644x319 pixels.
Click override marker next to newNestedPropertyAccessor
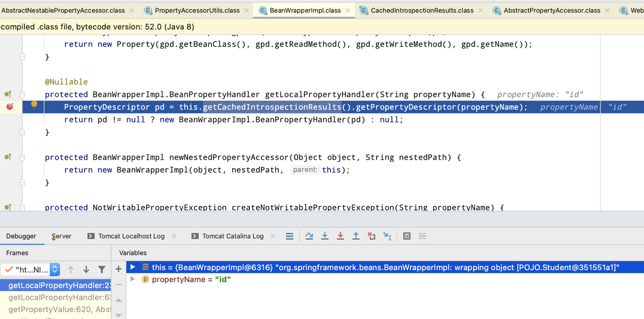coord(8,157)
